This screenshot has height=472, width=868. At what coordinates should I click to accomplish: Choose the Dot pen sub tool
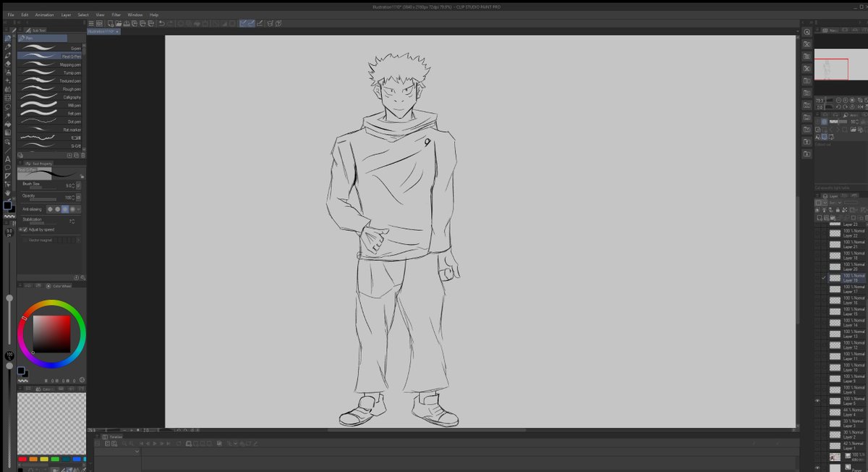pyautogui.click(x=49, y=122)
